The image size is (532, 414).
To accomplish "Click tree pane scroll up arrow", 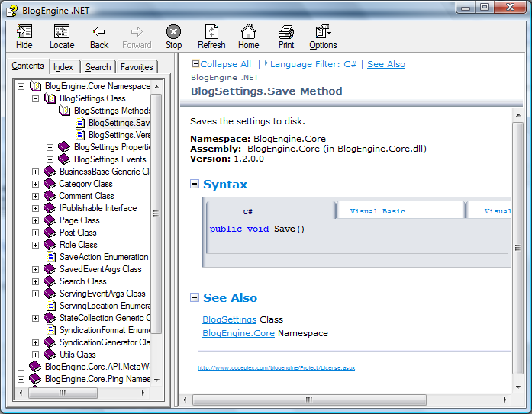I will point(156,87).
